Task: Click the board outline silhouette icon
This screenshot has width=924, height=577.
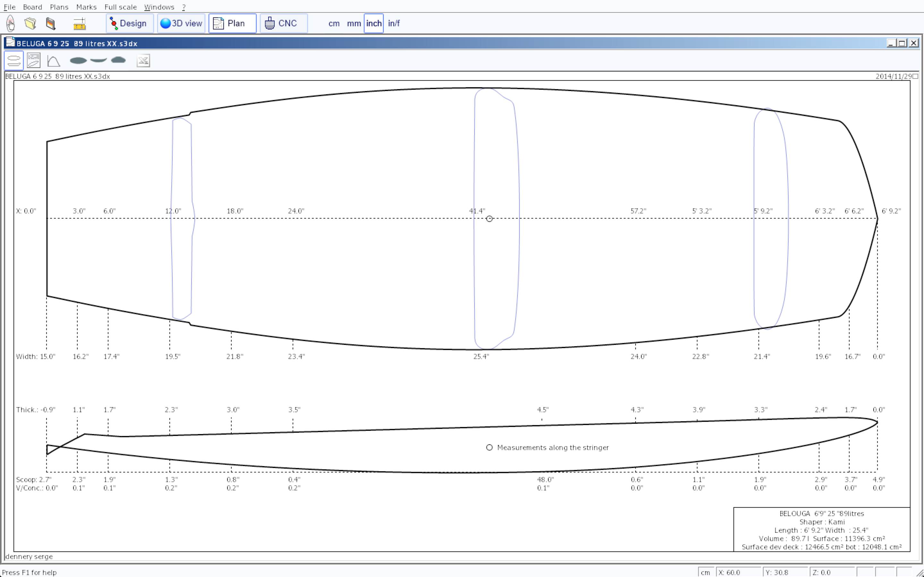Action: tap(78, 60)
